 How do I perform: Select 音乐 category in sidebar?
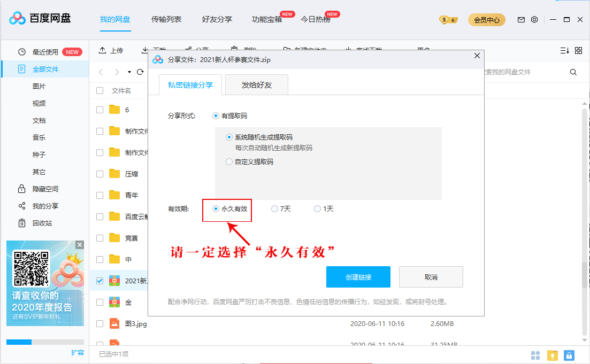click(x=39, y=137)
